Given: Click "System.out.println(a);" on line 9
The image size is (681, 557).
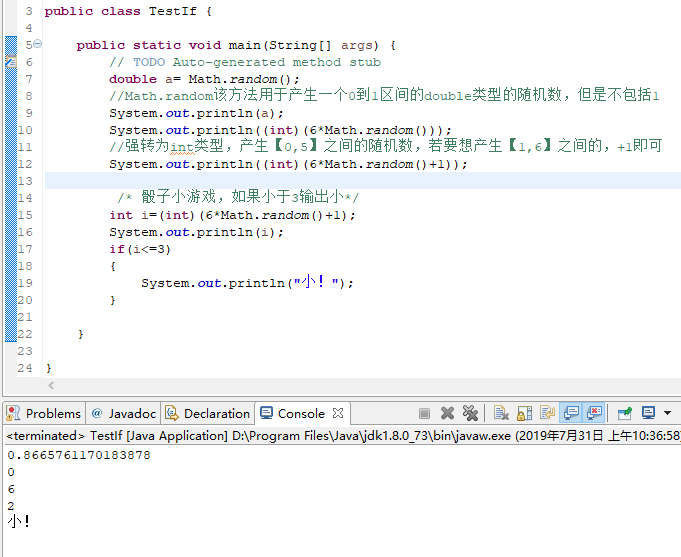Looking at the screenshot, I should click(x=196, y=113).
